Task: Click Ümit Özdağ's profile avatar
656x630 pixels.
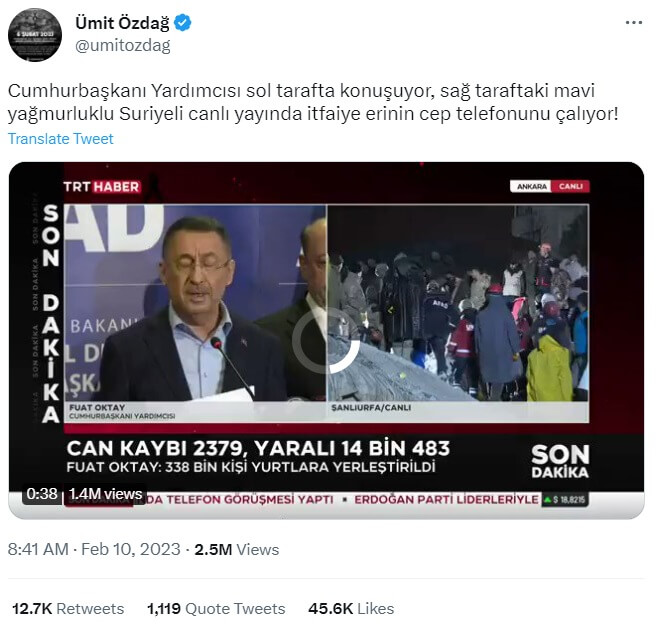Action: click(x=35, y=35)
